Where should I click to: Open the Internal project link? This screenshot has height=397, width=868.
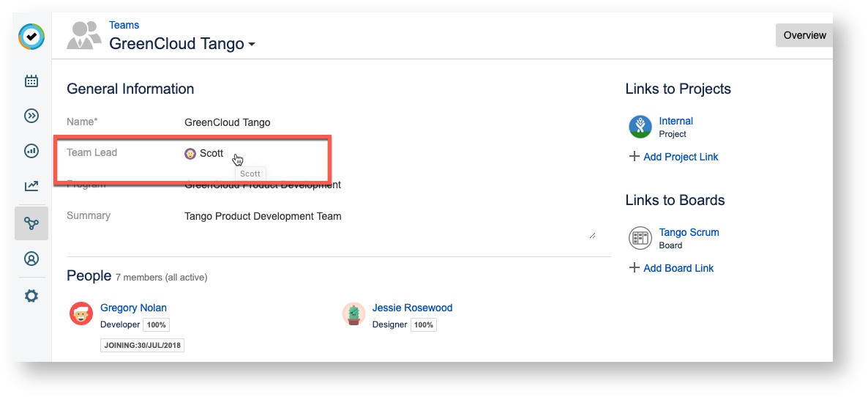(676, 121)
